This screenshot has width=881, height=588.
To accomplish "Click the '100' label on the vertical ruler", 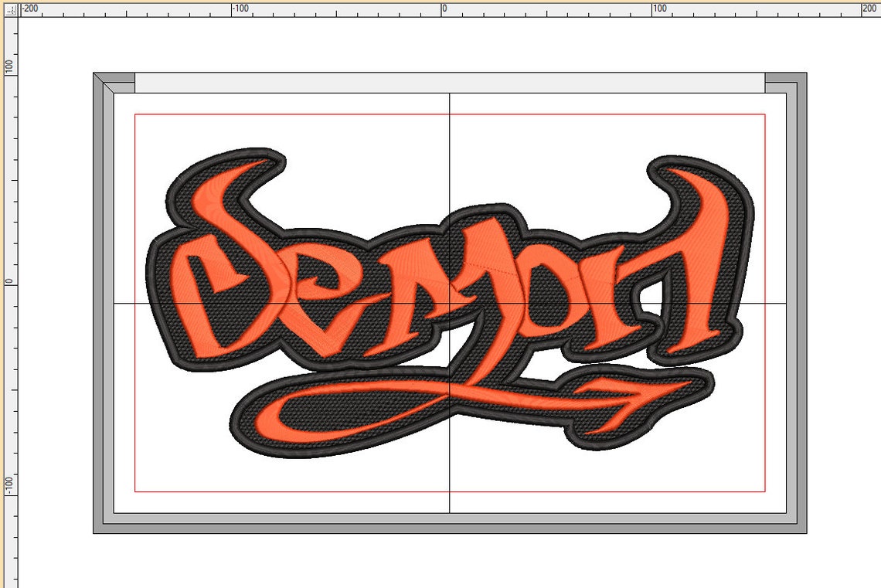I will tap(7, 66).
